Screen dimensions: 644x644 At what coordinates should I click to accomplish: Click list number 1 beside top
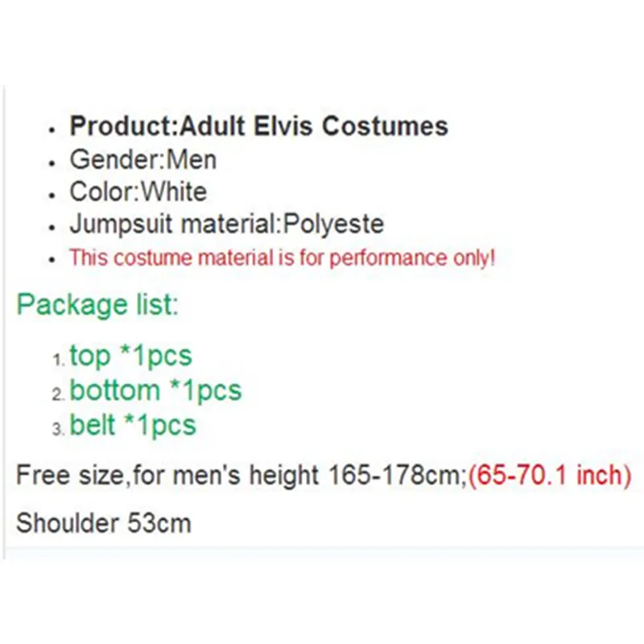[x=58, y=360]
